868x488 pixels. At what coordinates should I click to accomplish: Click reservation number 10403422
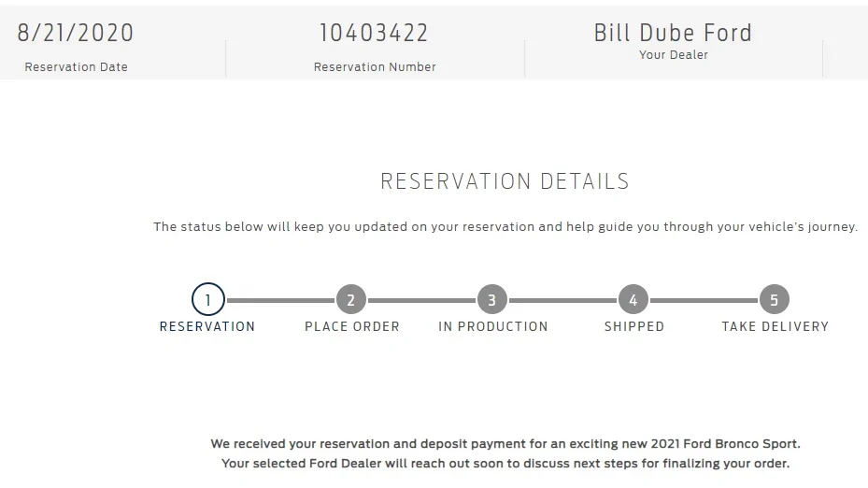375,33
